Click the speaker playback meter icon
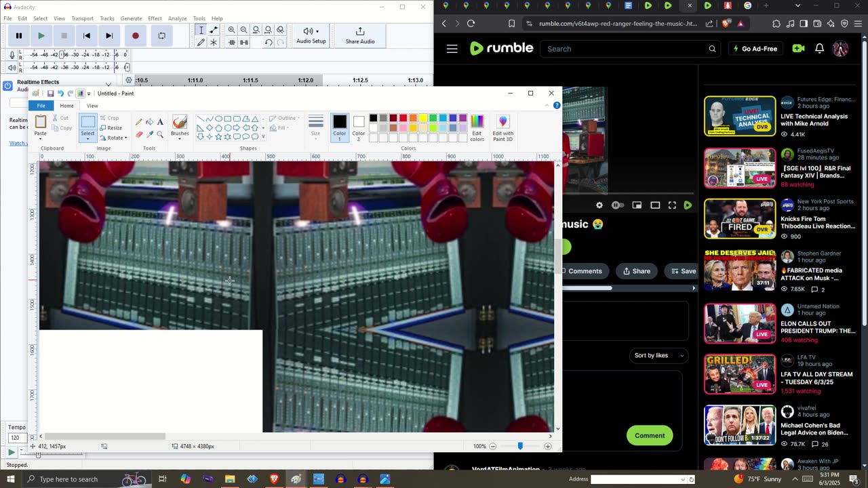Image resolution: width=868 pixels, height=488 pixels. tap(12, 68)
